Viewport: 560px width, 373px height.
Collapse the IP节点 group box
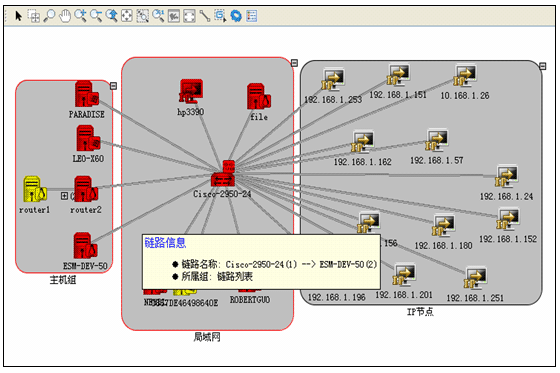click(x=542, y=66)
